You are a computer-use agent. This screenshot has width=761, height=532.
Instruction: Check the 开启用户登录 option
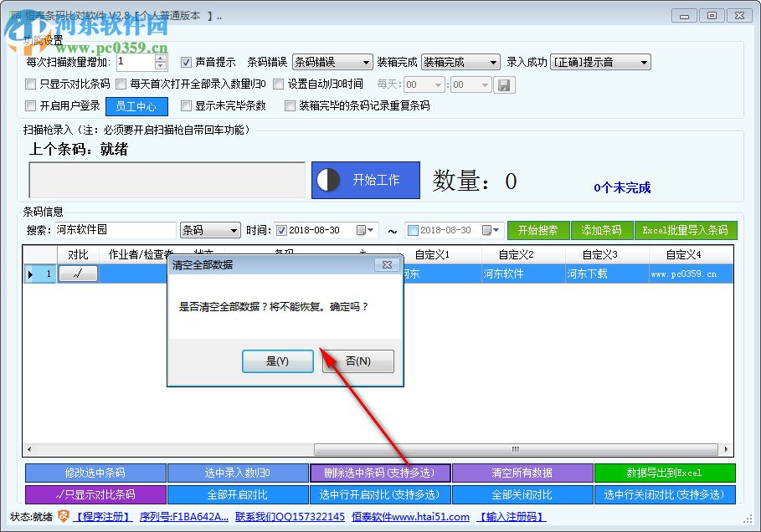tap(28, 106)
